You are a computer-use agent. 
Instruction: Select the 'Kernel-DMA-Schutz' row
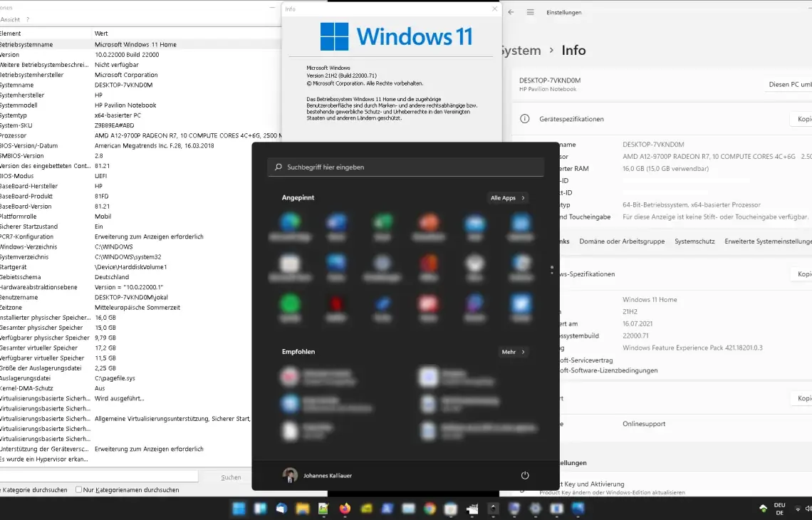point(126,388)
